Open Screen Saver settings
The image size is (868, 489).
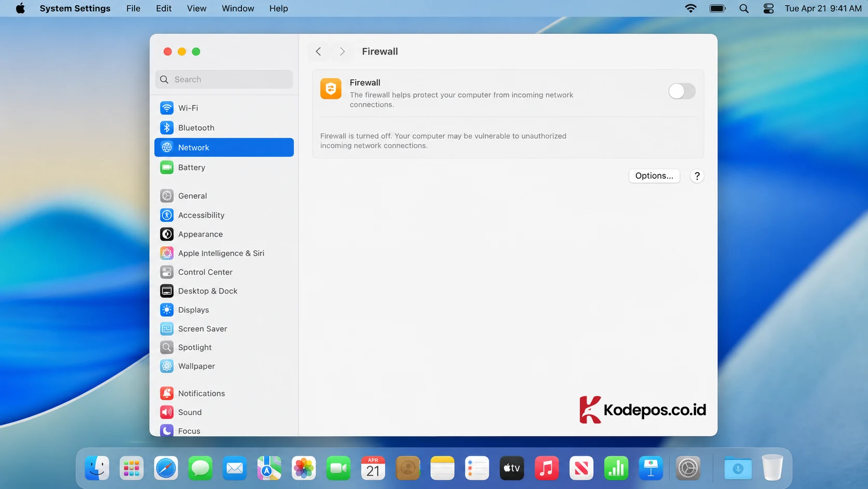coord(224,329)
